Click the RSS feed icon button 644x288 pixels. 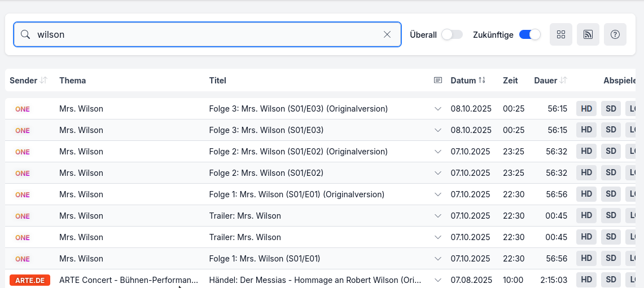tap(588, 34)
